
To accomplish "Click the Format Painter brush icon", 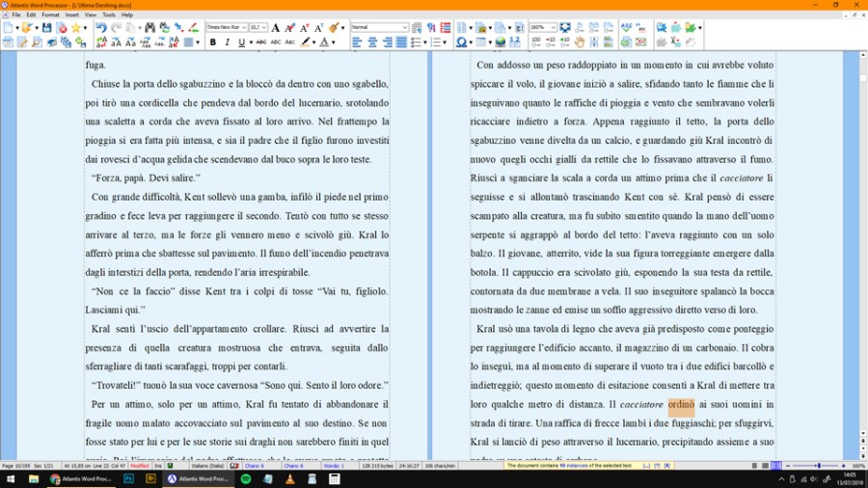I will (333, 28).
